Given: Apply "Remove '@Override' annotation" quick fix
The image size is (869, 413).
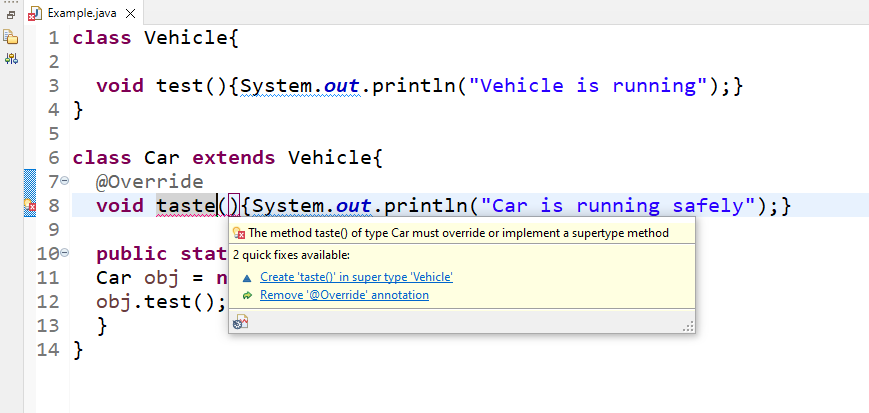Looking at the screenshot, I should tap(344, 295).
